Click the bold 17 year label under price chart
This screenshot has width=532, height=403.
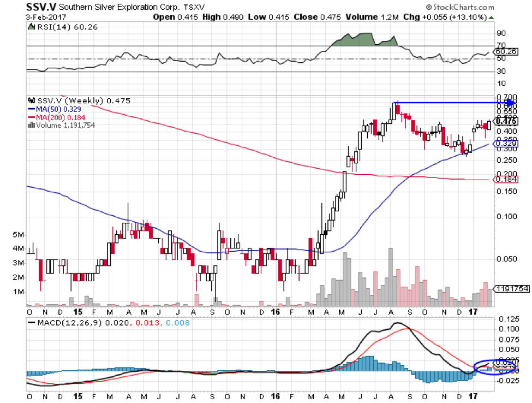coord(473,312)
